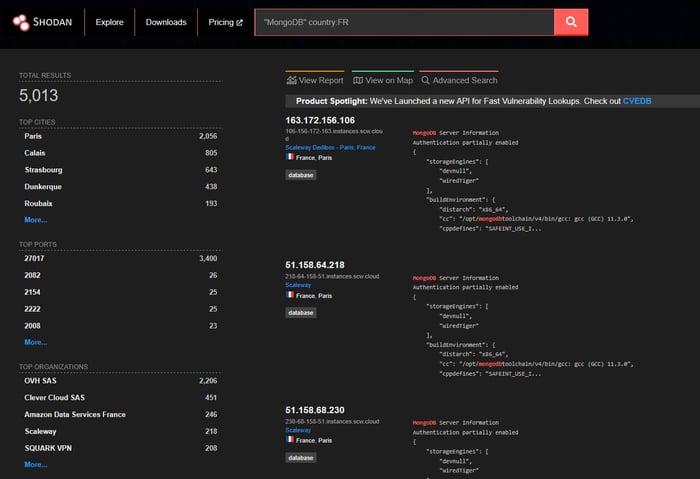This screenshot has height=479, width=700.
Task: Open the Downloads menu
Action: pyautogui.click(x=166, y=22)
